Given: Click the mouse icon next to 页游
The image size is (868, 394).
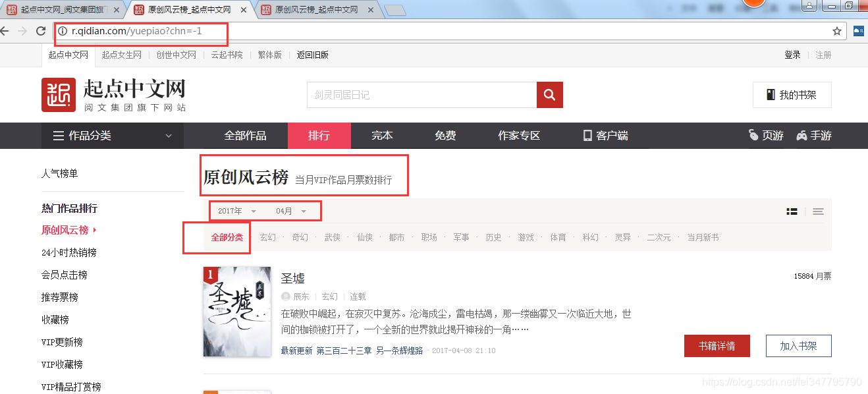Looking at the screenshot, I should pos(753,135).
